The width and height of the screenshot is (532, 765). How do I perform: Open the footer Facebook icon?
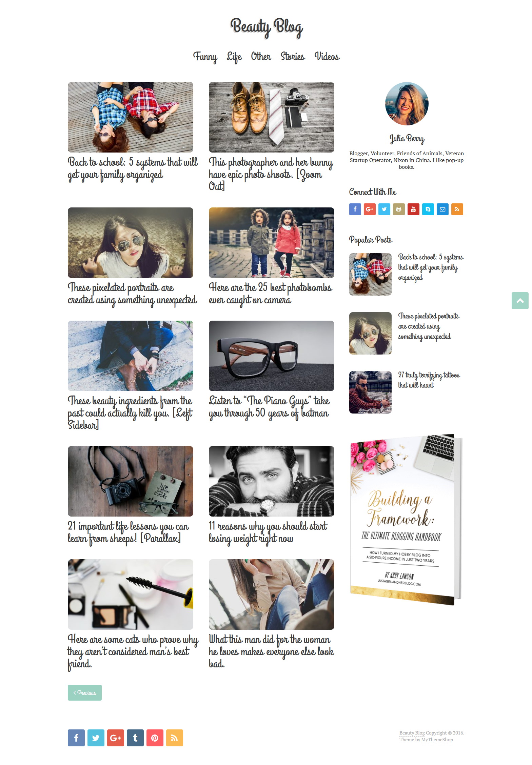76,738
